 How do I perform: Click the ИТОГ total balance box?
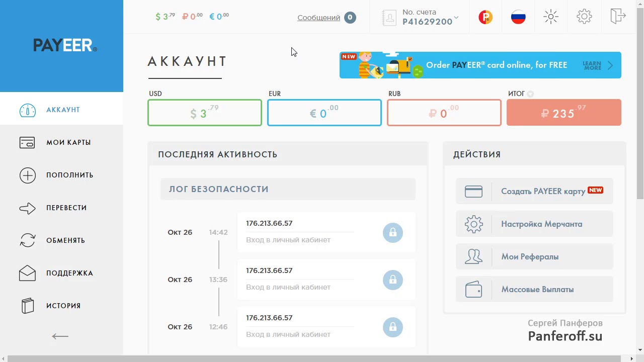564,113
